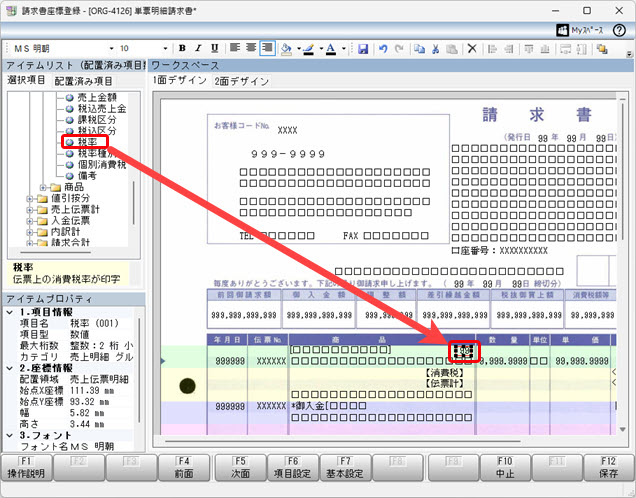Click the line color pen icon
The width and height of the screenshot is (636, 498).
pos(309,49)
